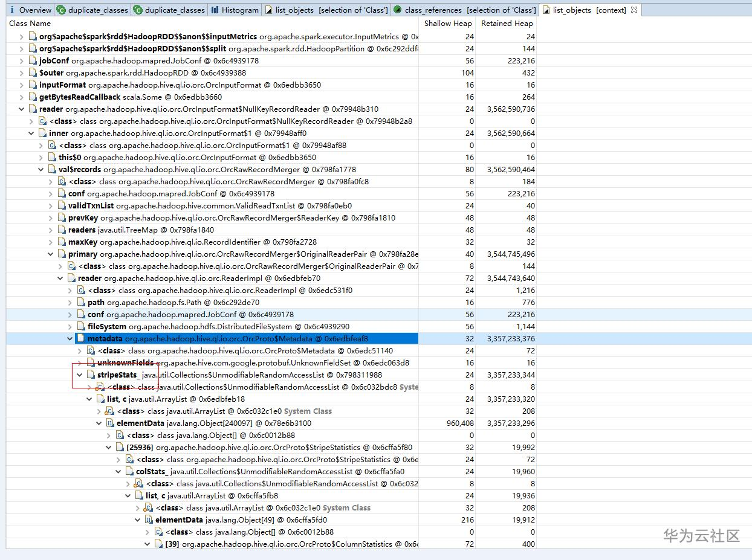
Task: Click the object icon of unknownFields row
Action: coord(91,362)
